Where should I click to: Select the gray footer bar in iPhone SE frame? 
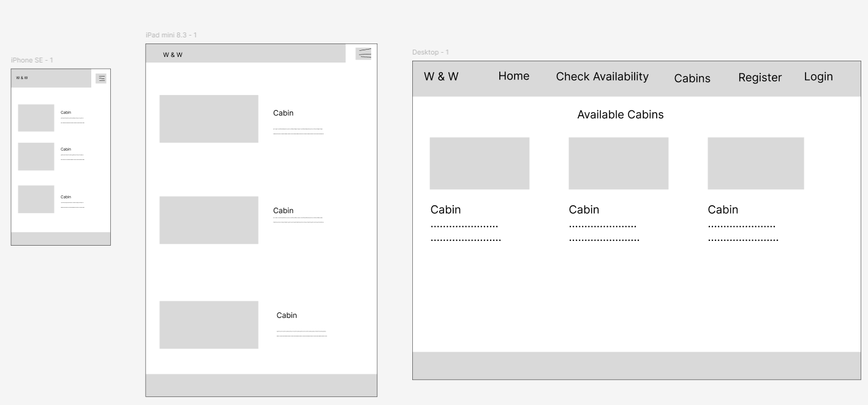click(x=61, y=239)
